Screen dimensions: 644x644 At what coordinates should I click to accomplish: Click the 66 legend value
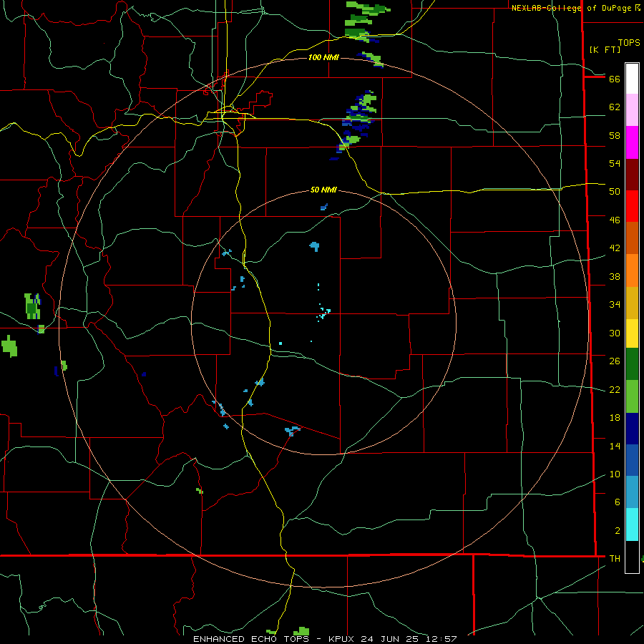(x=615, y=79)
